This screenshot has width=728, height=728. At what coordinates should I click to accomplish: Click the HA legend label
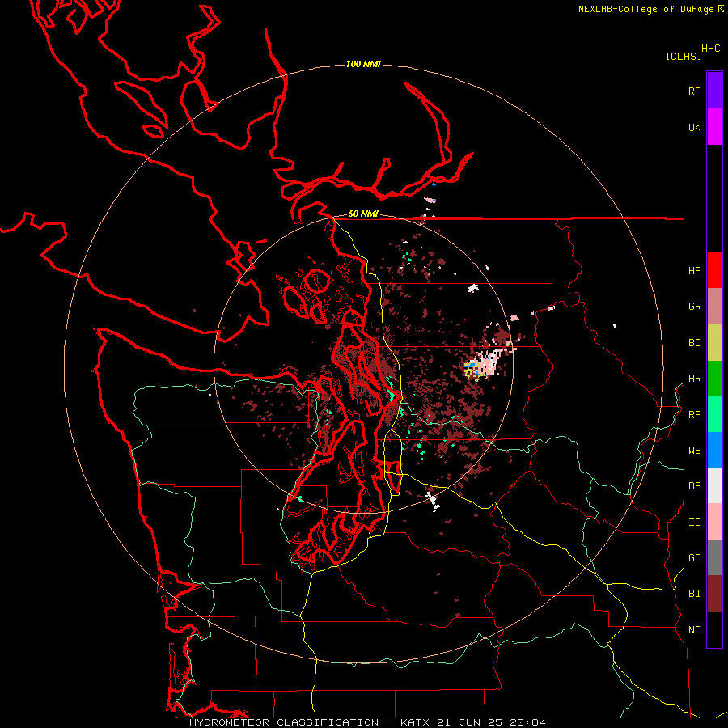point(694,271)
